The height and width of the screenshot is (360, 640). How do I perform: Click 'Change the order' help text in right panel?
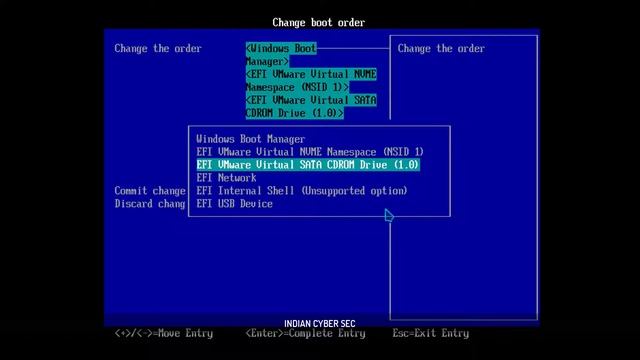(441, 48)
